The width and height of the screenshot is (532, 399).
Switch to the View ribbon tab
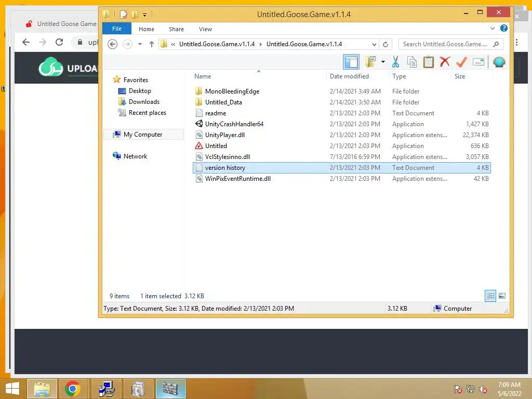(x=205, y=29)
